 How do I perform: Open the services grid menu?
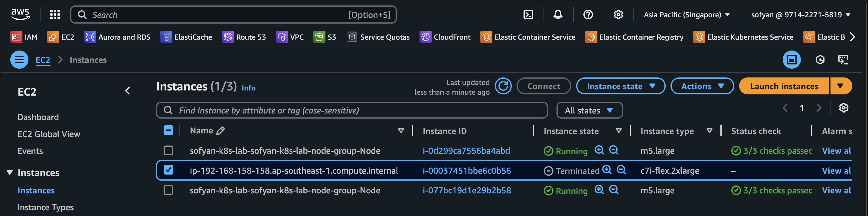point(55,15)
